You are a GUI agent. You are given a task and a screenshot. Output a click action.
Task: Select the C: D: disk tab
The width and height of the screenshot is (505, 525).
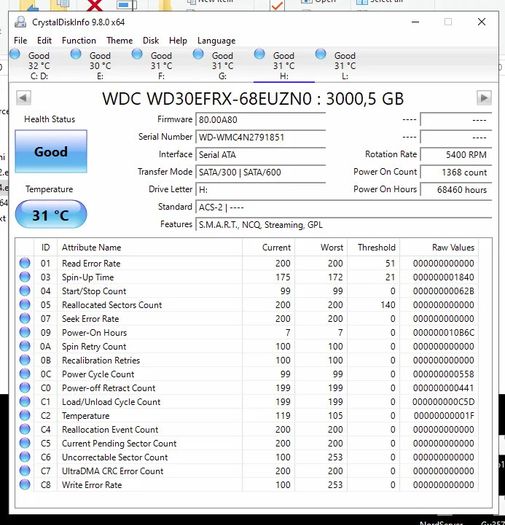pyautogui.click(x=39, y=65)
